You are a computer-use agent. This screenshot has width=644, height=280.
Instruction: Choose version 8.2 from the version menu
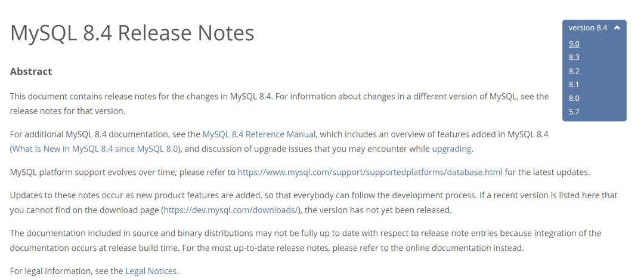click(x=574, y=71)
